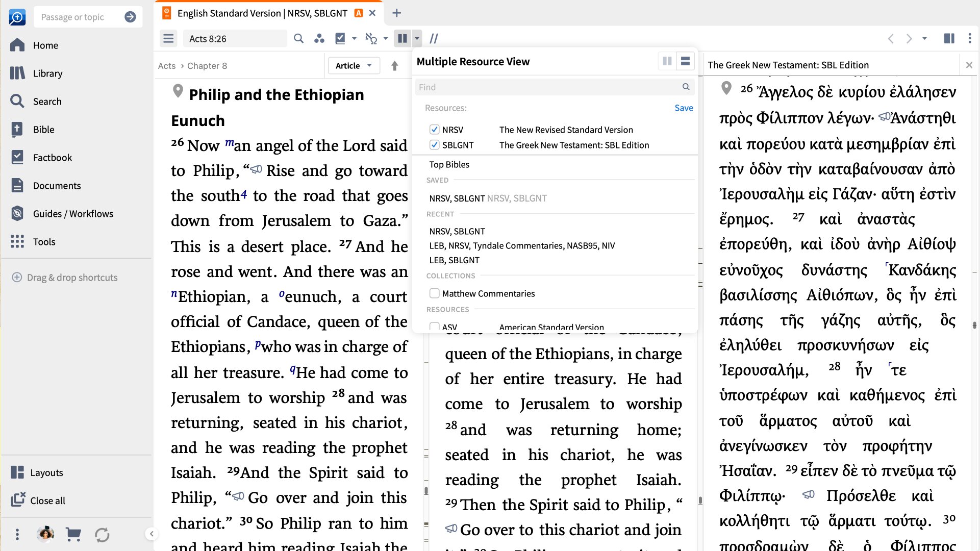The image size is (980, 551).
Task: Select Top Bibles in resource list
Action: tap(449, 164)
